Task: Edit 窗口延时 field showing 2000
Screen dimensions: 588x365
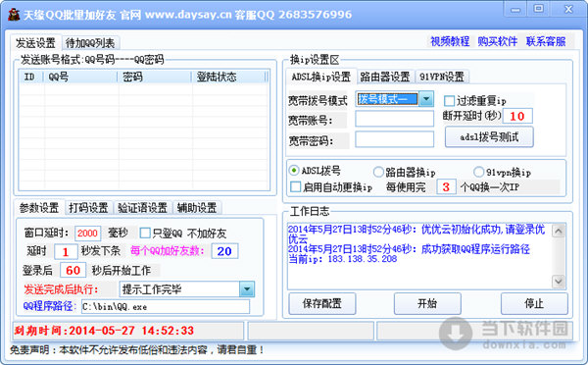Action: coord(88,234)
